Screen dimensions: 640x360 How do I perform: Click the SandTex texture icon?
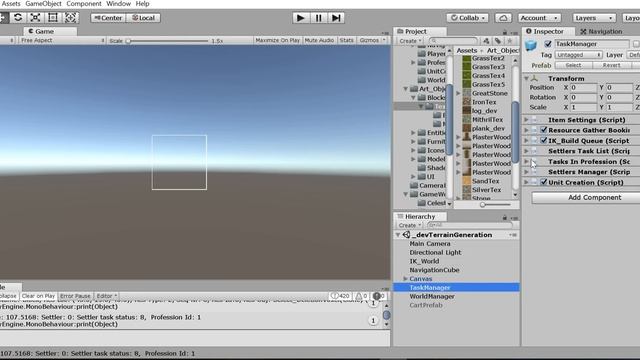[x=467, y=181]
